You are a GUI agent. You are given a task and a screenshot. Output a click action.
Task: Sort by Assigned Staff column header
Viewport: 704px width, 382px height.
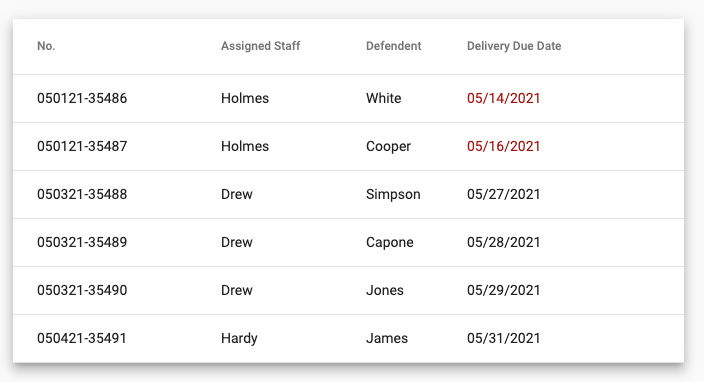[x=260, y=46]
